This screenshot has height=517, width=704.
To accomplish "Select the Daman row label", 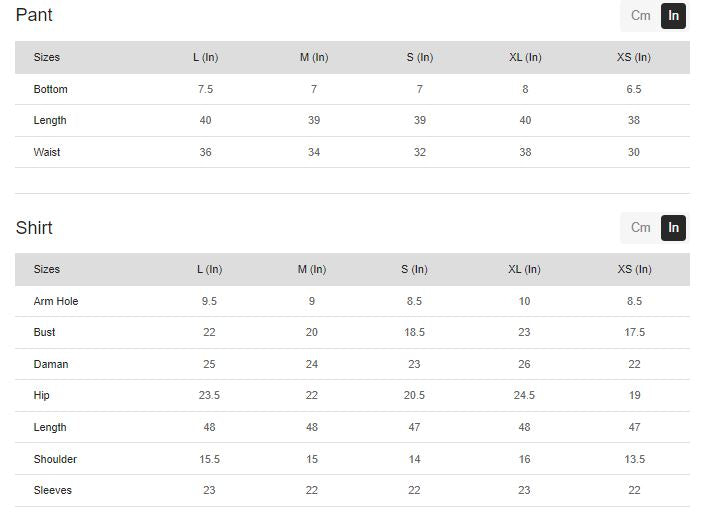I will click(51, 364).
